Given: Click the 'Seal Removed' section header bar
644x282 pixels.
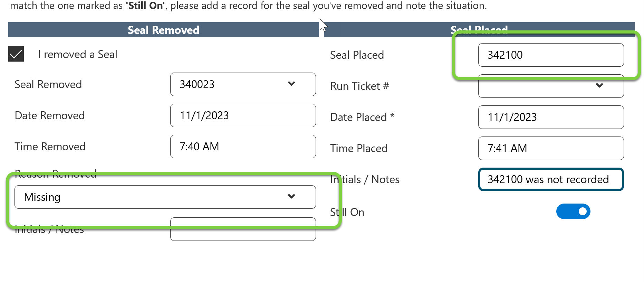Looking at the screenshot, I should pyautogui.click(x=163, y=30).
